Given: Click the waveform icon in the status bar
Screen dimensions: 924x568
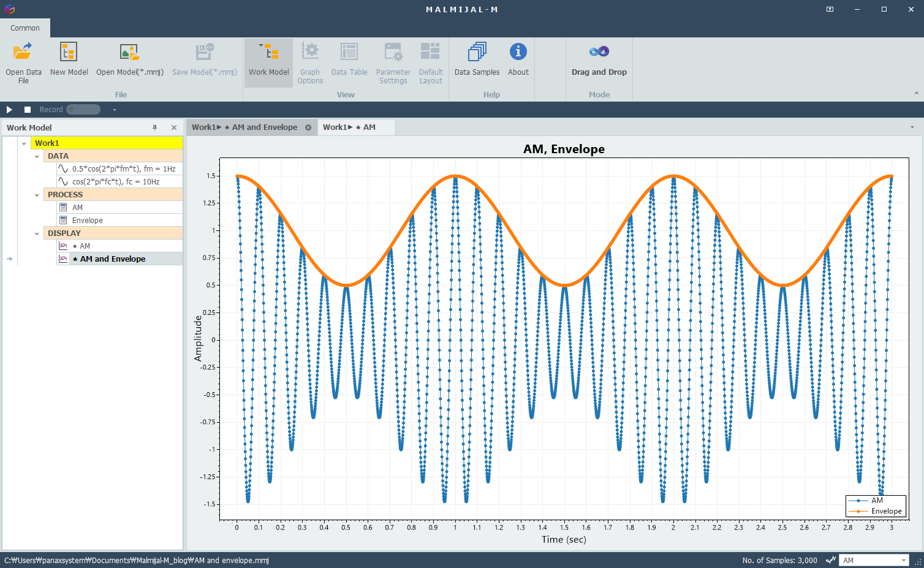Looking at the screenshot, I should (830, 560).
